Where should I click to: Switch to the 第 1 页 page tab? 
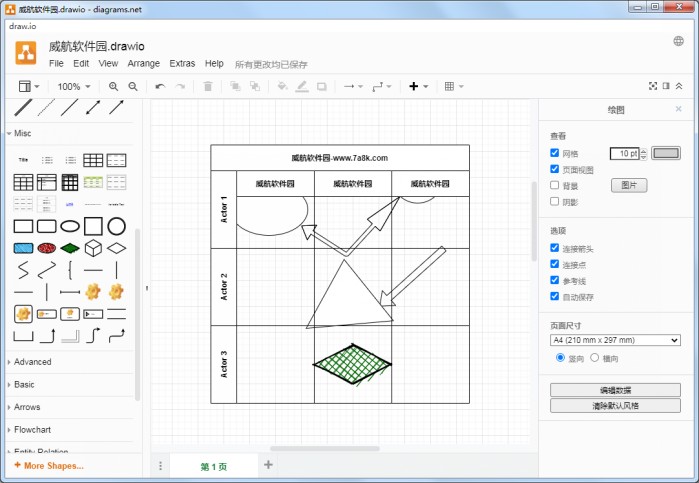click(x=214, y=467)
